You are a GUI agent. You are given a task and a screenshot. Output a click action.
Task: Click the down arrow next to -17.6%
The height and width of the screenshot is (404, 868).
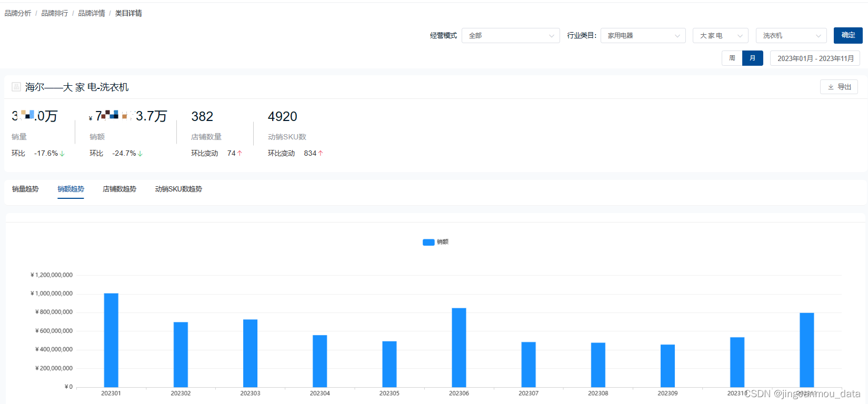(62, 154)
